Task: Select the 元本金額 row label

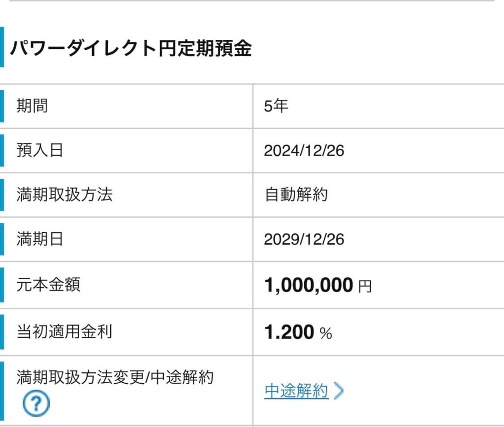Action: [x=48, y=285]
